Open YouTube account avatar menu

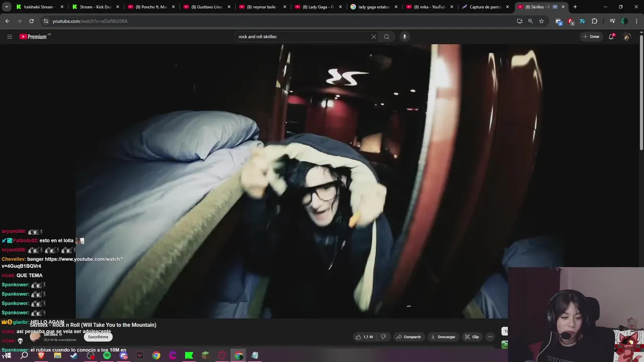(x=626, y=37)
